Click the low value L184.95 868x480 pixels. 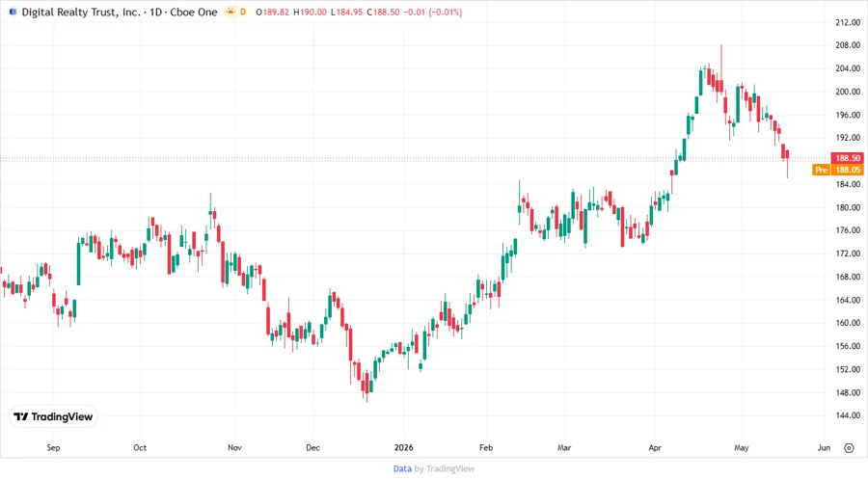pyautogui.click(x=346, y=12)
